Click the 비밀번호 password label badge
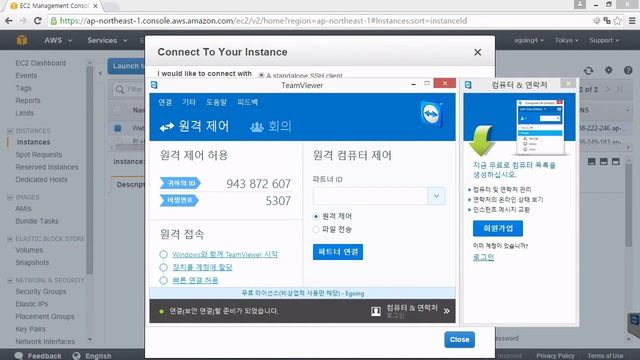Viewport: 640px width, 360px height. (x=179, y=200)
